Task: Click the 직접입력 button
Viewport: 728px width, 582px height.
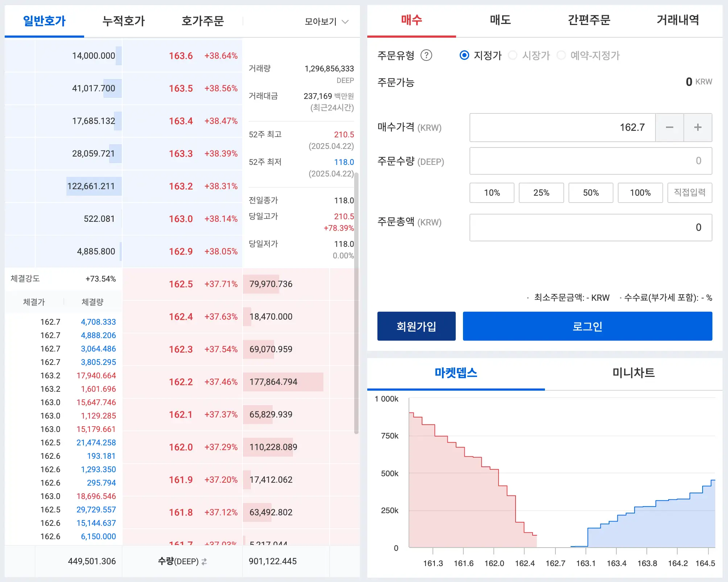Action: 690,192
